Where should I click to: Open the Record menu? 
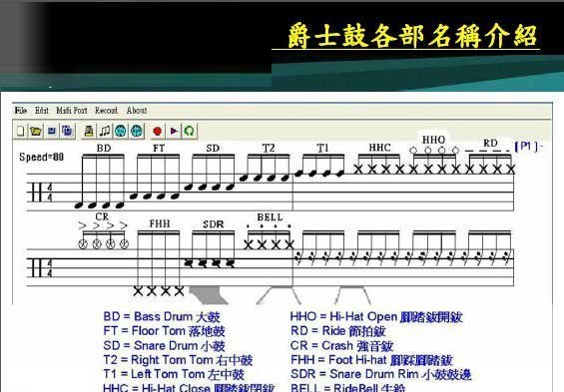(106, 111)
